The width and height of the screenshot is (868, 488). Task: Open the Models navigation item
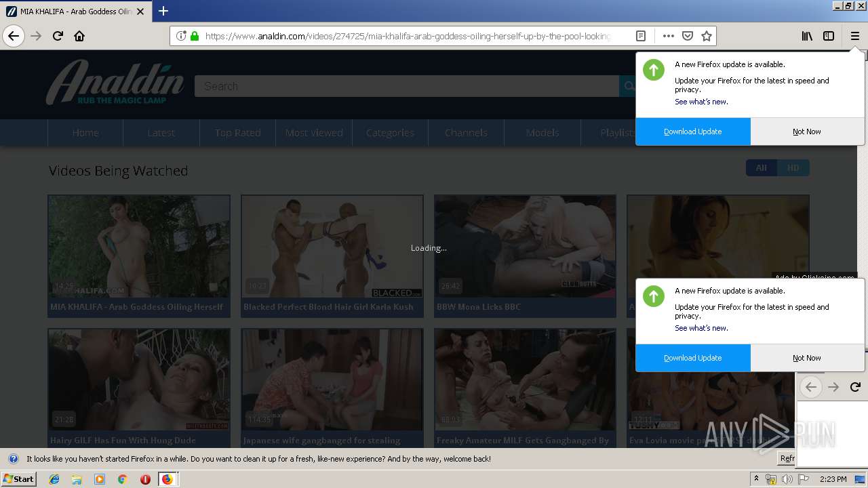(542, 133)
